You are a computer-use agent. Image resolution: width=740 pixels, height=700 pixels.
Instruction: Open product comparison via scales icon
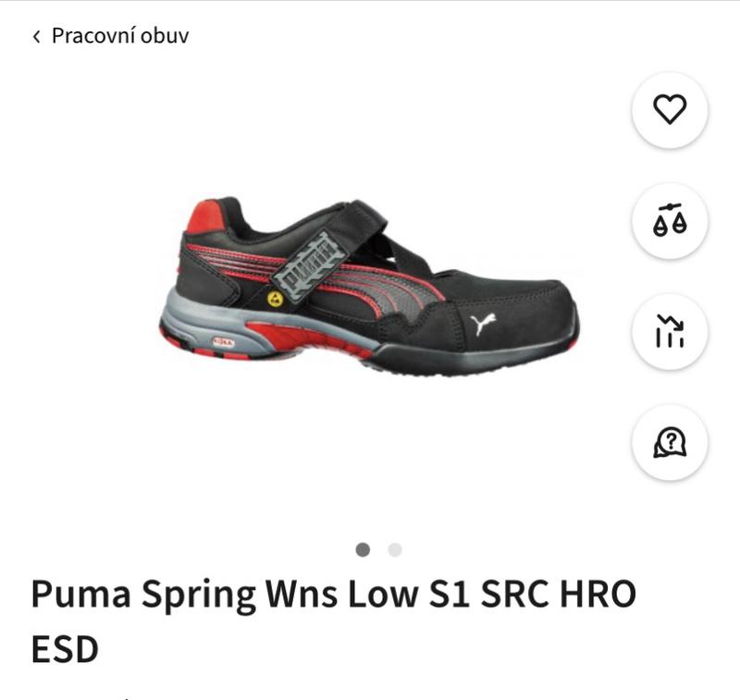[670, 220]
